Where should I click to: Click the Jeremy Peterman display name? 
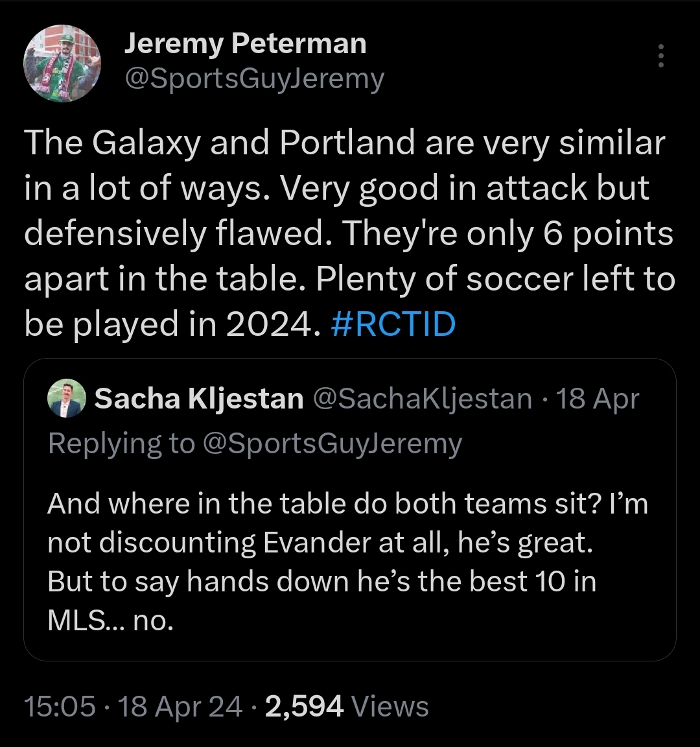(245, 44)
